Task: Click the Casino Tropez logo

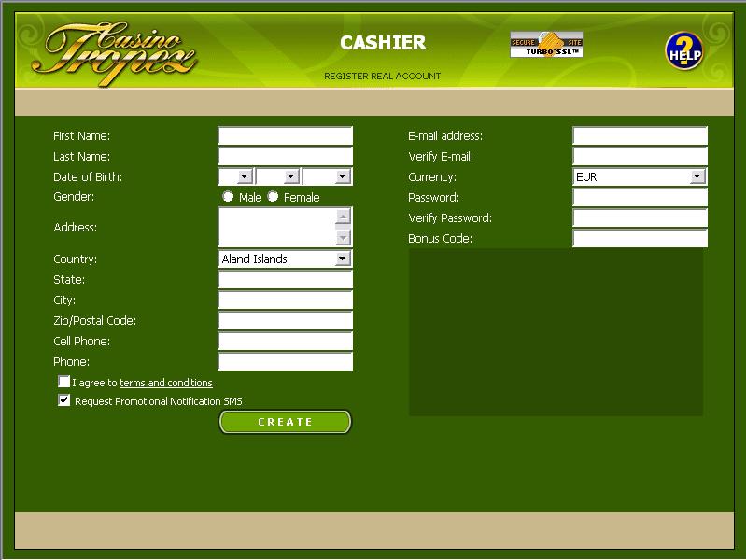Action: [x=114, y=53]
